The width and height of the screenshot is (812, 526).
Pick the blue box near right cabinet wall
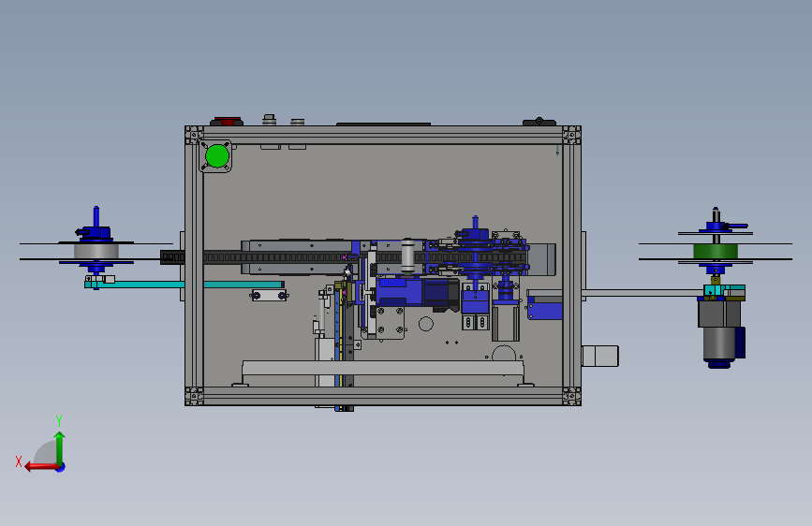(545, 311)
